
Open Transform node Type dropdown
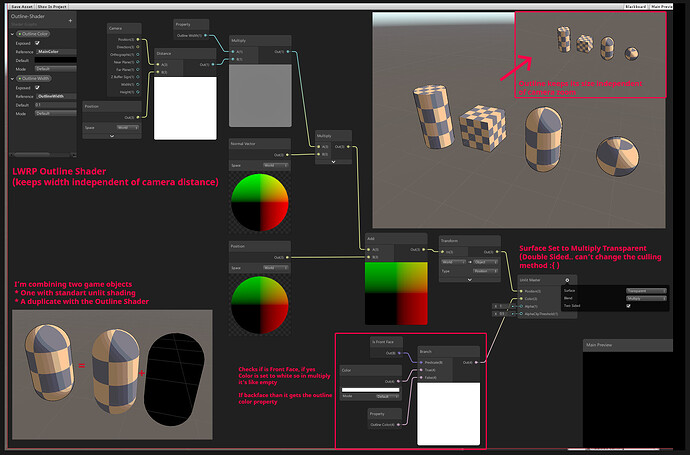click(x=486, y=271)
